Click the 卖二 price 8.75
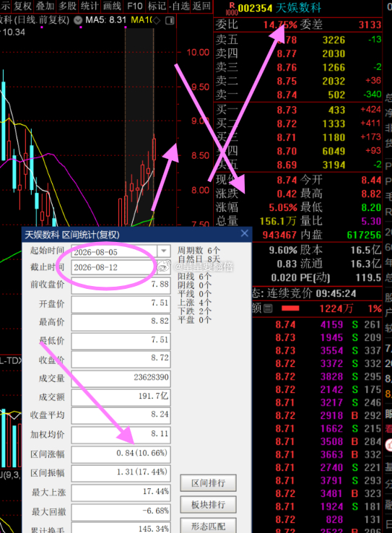 (287, 81)
